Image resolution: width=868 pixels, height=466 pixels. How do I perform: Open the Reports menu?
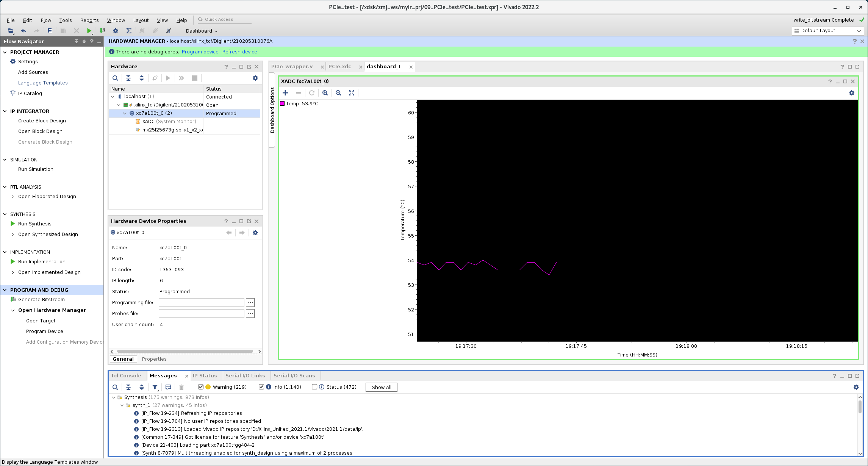(x=89, y=20)
